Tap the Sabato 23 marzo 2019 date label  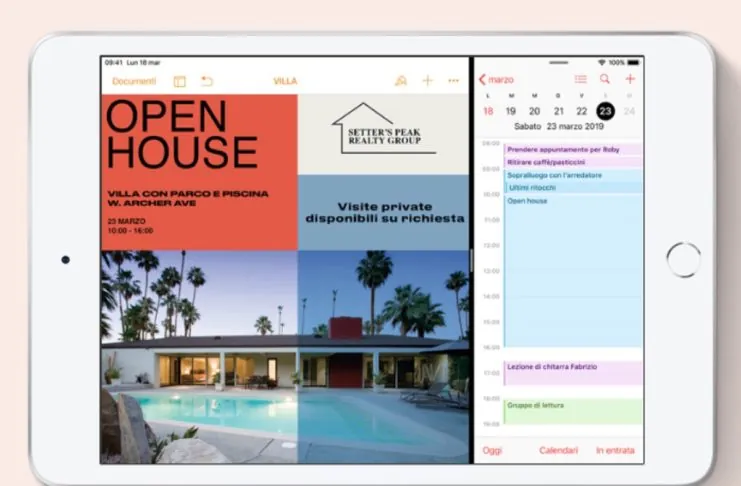pyautogui.click(x=559, y=127)
